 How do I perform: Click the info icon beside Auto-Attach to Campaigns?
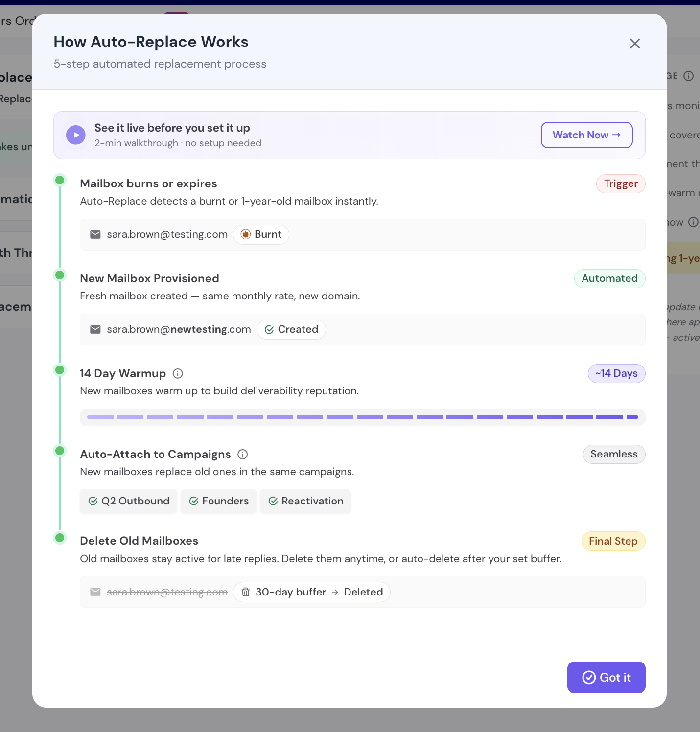[x=243, y=455]
